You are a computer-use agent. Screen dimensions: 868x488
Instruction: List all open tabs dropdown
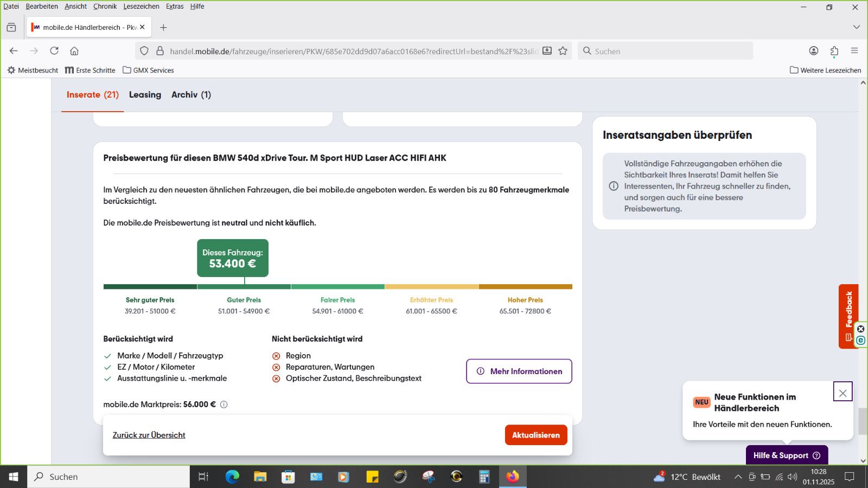click(x=857, y=27)
